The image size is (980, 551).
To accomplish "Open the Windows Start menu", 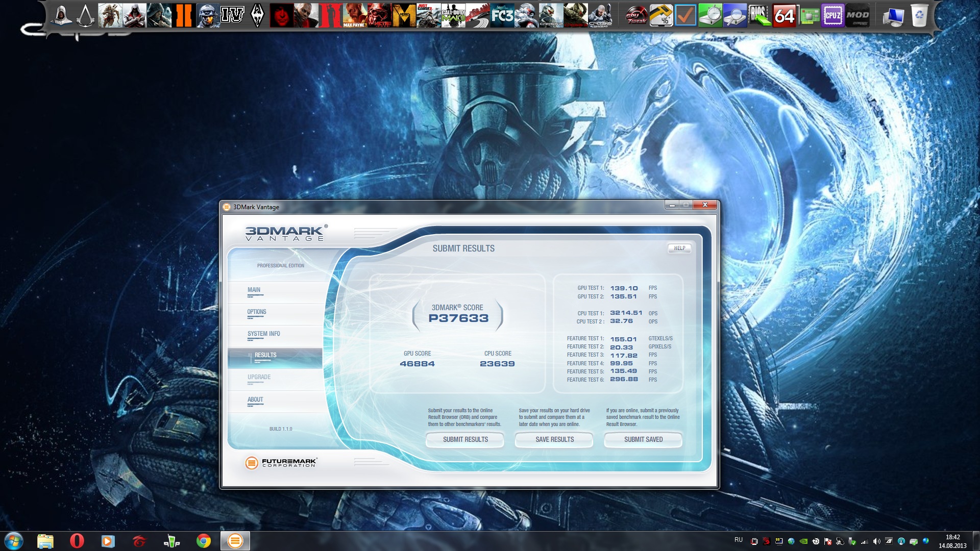I will (14, 541).
